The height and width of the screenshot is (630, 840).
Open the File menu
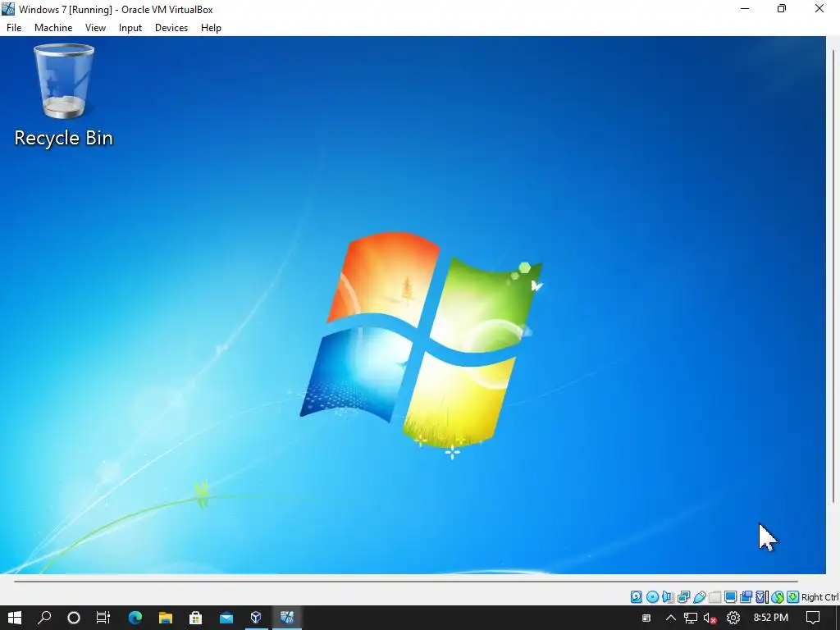(x=14, y=28)
